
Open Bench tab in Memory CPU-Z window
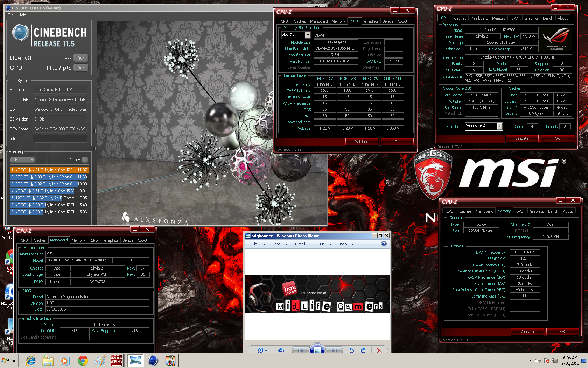(x=553, y=211)
